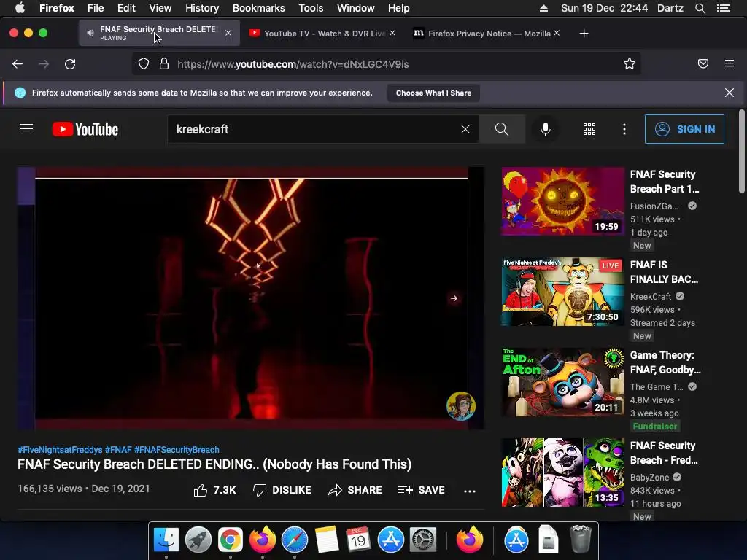Screen dimensions: 747x560
Task: Open the Save to Pocket icon
Action: [x=703, y=63]
